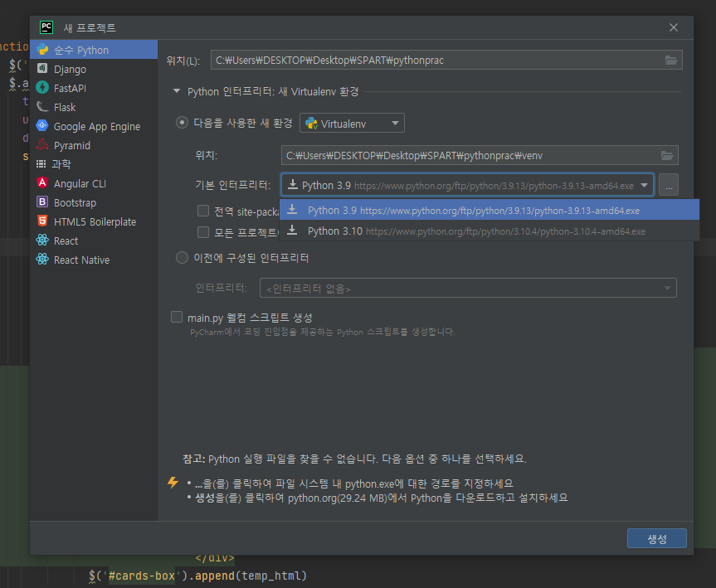Choose Google App Engine label
Image resolution: width=716 pixels, height=588 pixels.
pyautogui.click(x=97, y=126)
